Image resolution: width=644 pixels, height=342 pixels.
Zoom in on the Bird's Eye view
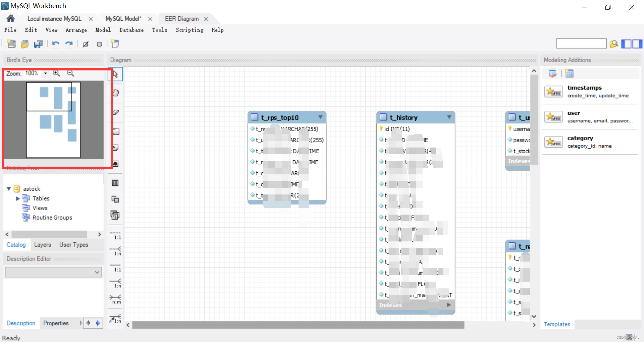[56, 73]
